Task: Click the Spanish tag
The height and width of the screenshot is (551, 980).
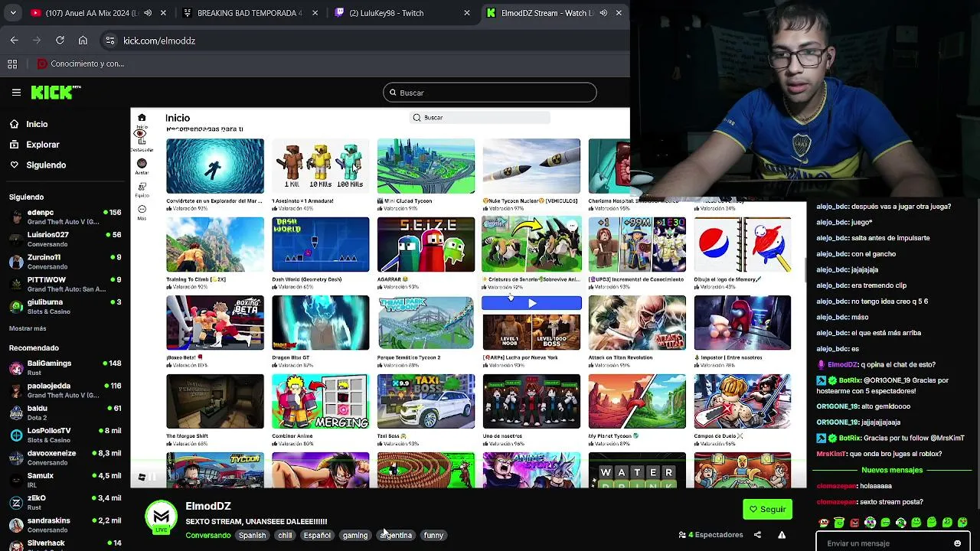Action: tap(252, 536)
